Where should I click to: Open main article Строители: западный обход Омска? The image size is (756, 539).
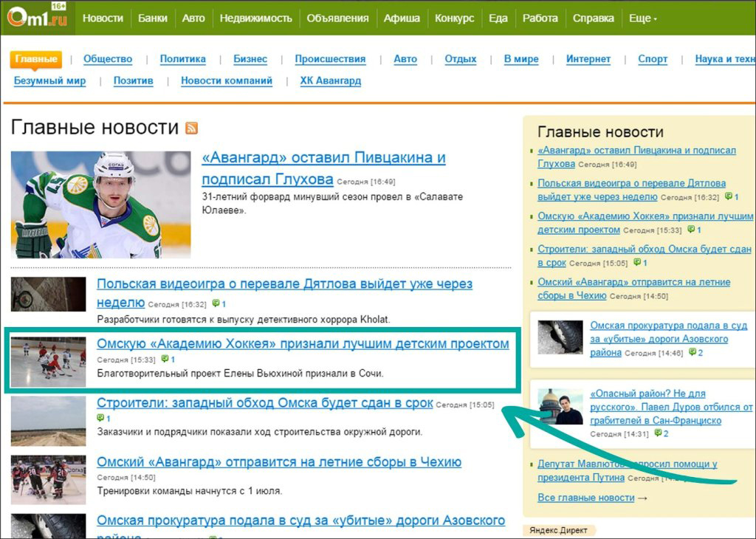click(x=265, y=403)
